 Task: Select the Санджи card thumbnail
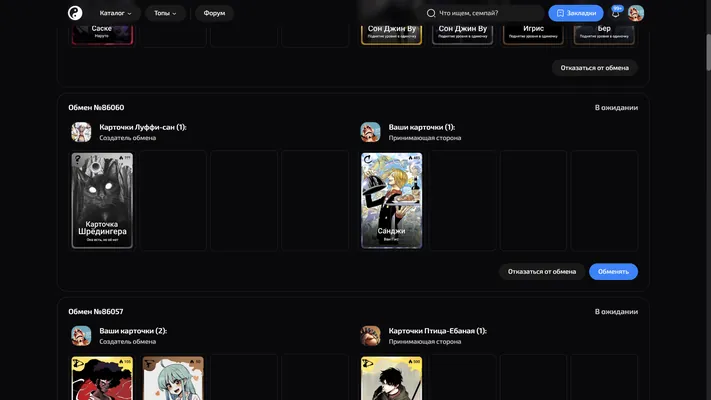click(391, 200)
